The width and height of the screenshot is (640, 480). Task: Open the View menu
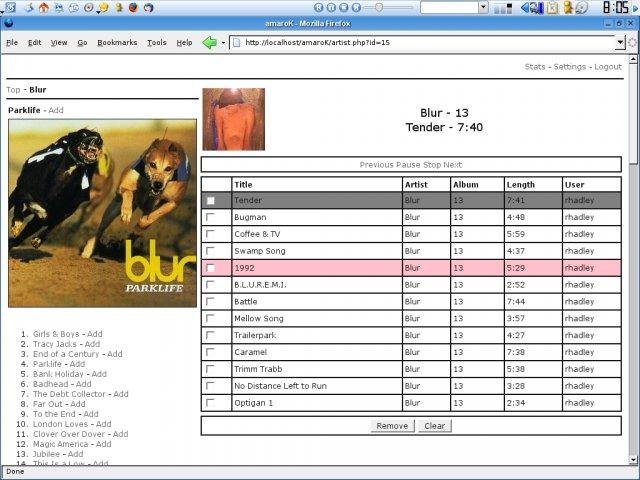click(59, 42)
